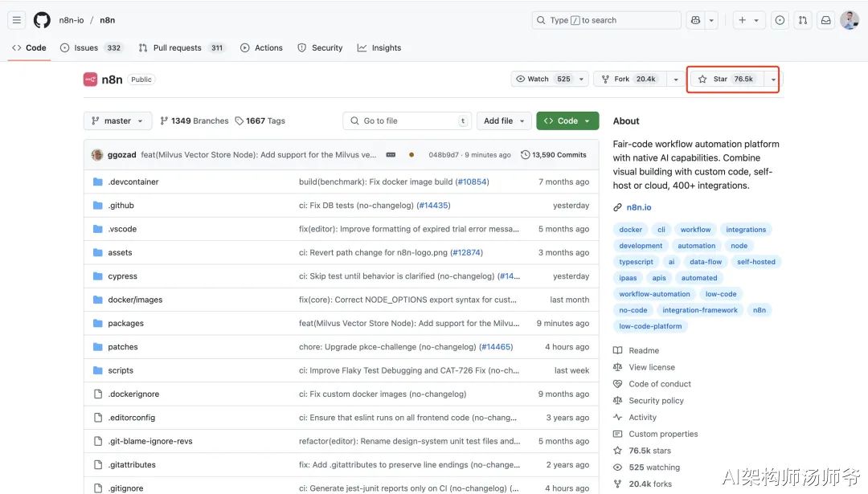Click folder icon beside cypress
This screenshot has width=868, height=494.
pos(98,276)
